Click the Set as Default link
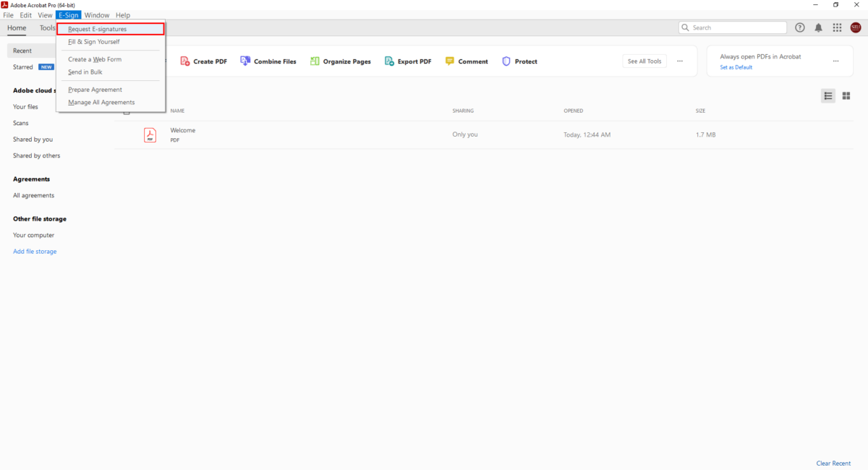The image size is (868, 470). (736, 67)
